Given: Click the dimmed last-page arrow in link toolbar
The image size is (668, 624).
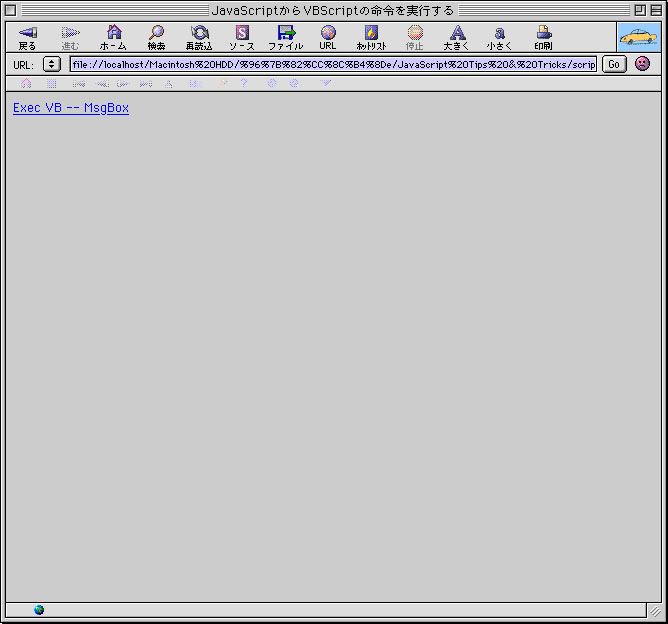Looking at the screenshot, I should (146, 84).
